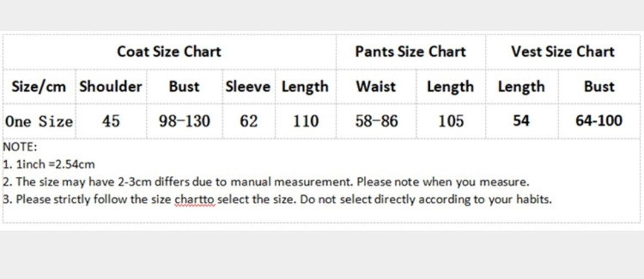Select the Sleeve column header
This screenshot has height=279, width=644.
tap(248, 87)
